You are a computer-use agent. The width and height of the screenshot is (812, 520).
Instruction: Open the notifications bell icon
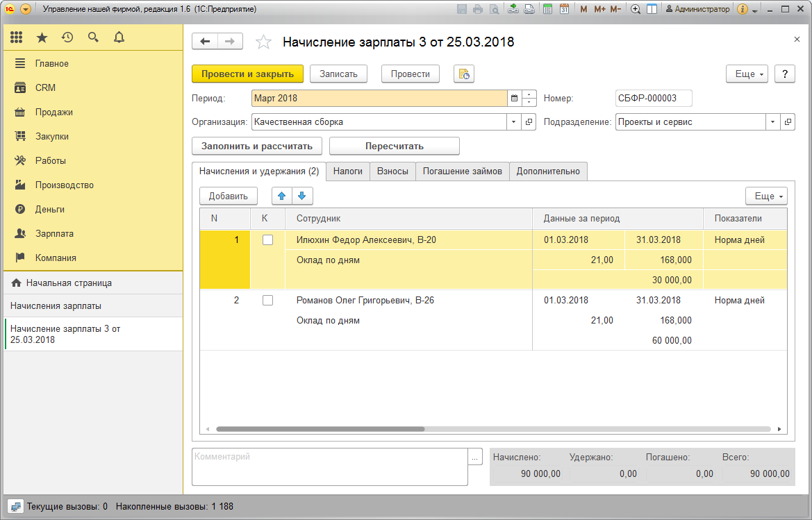119,37
